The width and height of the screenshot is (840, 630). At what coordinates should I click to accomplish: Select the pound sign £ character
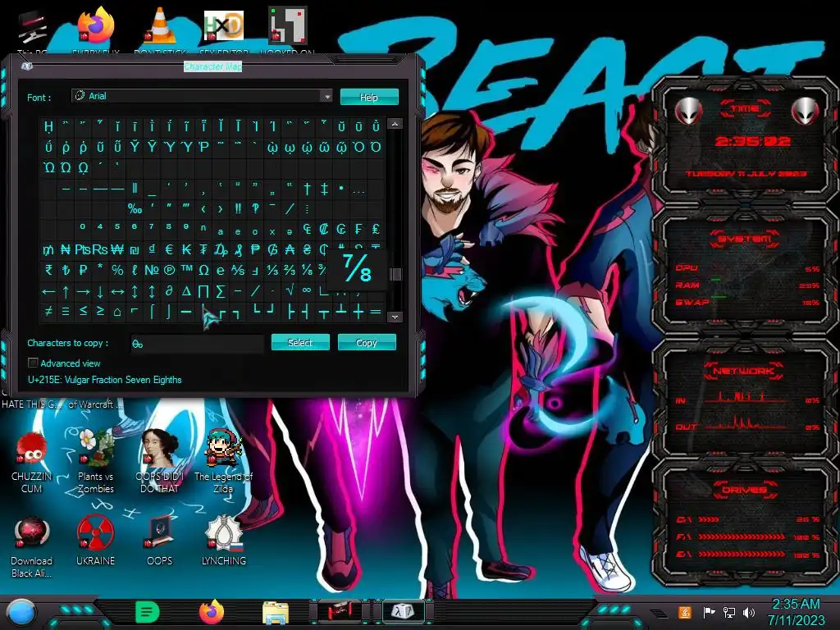click(376, 230)
